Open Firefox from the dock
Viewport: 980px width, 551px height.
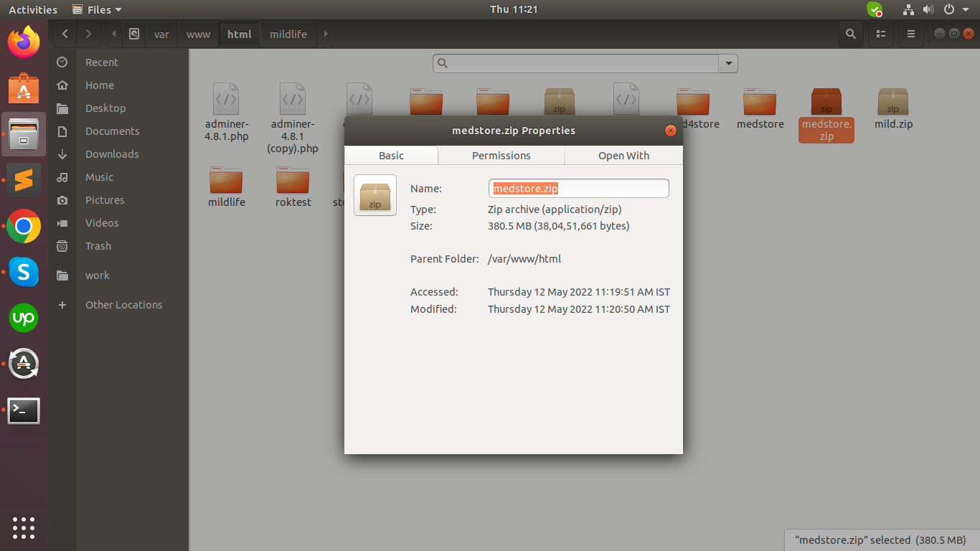24,42
